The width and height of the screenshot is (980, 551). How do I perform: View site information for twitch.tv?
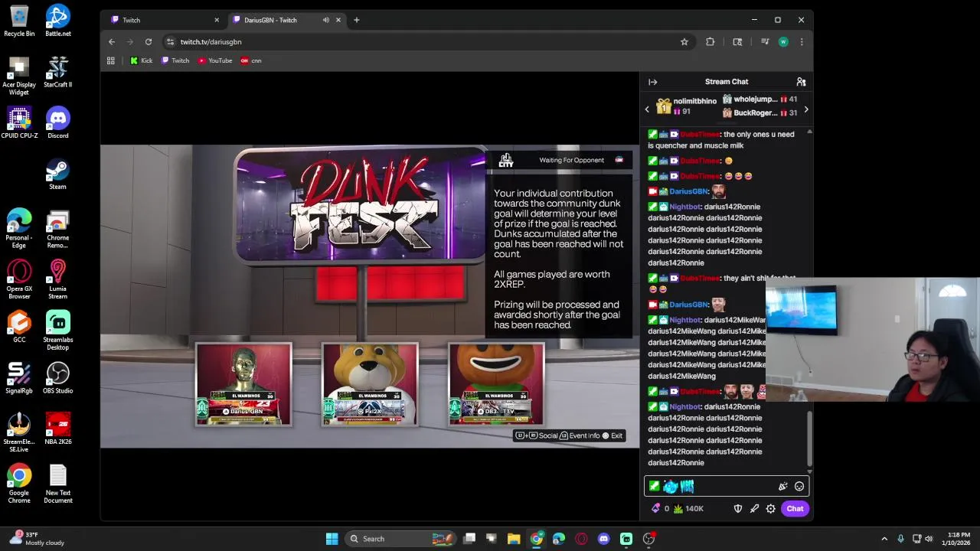170,42
